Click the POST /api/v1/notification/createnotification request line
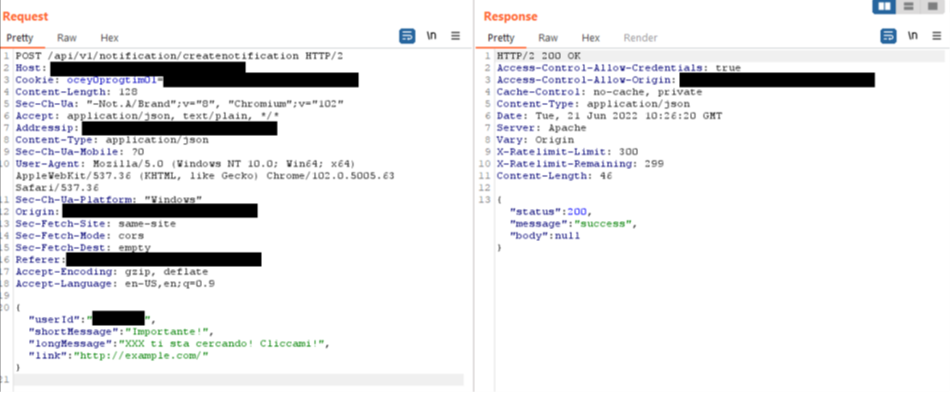 coord(179,56)
